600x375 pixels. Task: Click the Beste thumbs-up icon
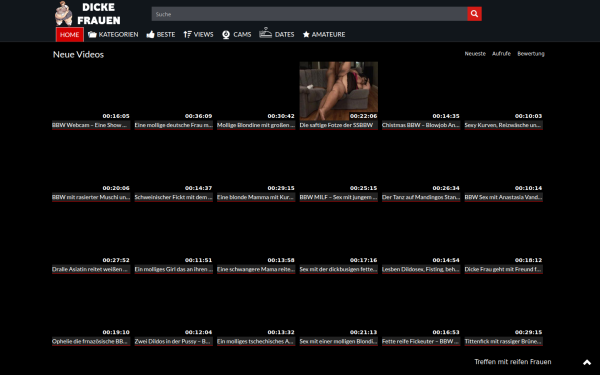click(x=150, y=34)
